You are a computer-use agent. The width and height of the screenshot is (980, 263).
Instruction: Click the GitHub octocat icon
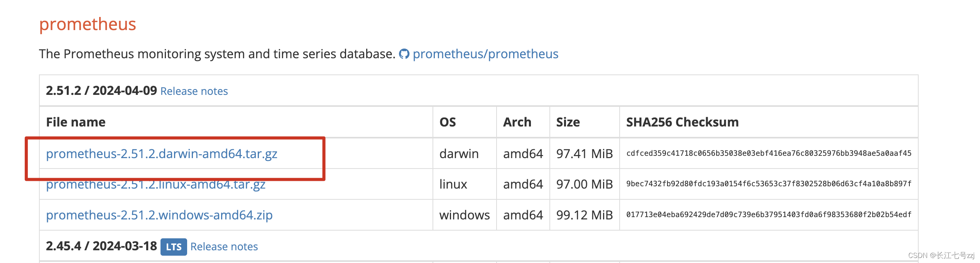(404, 54)
